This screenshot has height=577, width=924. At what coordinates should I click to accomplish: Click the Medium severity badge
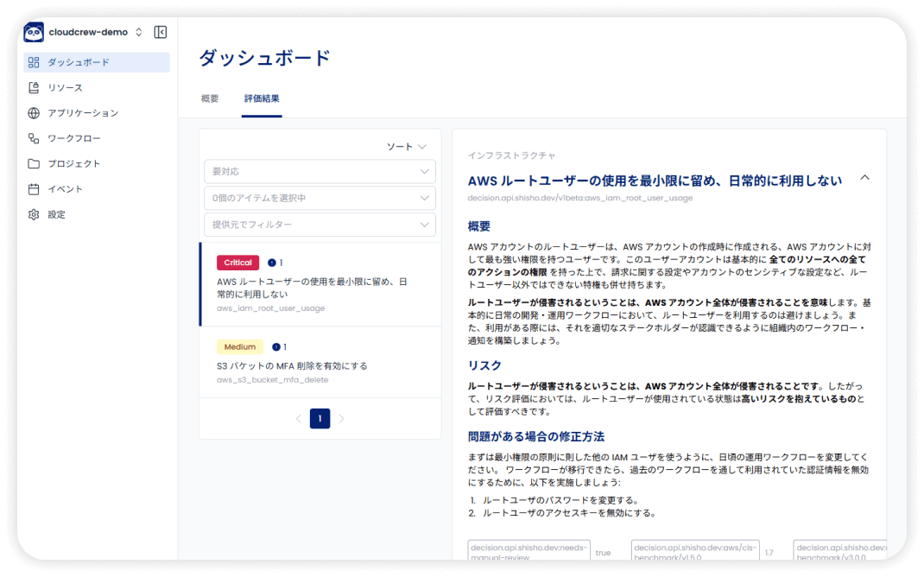click(240, 347)
